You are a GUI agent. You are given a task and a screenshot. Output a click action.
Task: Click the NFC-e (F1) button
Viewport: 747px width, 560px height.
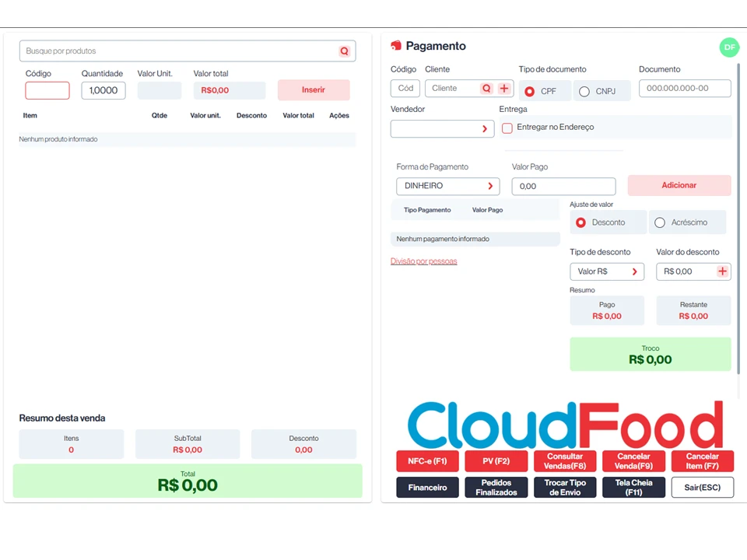pos(427,461)
